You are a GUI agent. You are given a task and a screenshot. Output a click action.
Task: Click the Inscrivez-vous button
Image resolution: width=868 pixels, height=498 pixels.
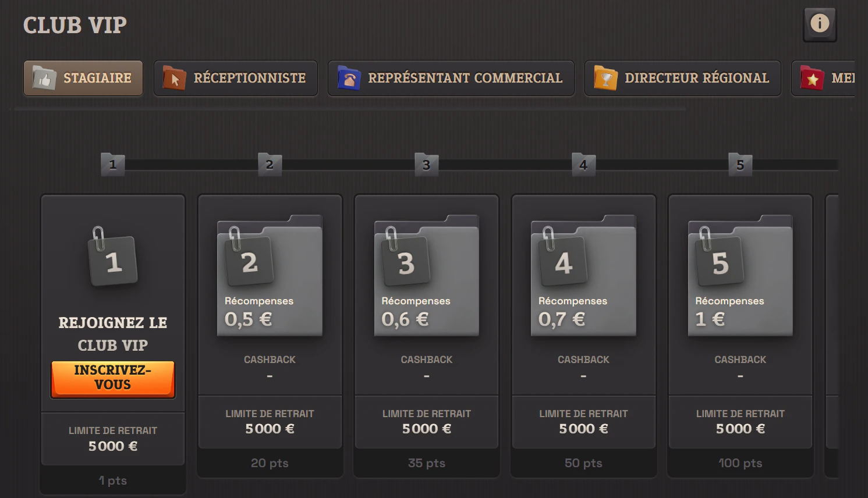click(x=113, y=379)
